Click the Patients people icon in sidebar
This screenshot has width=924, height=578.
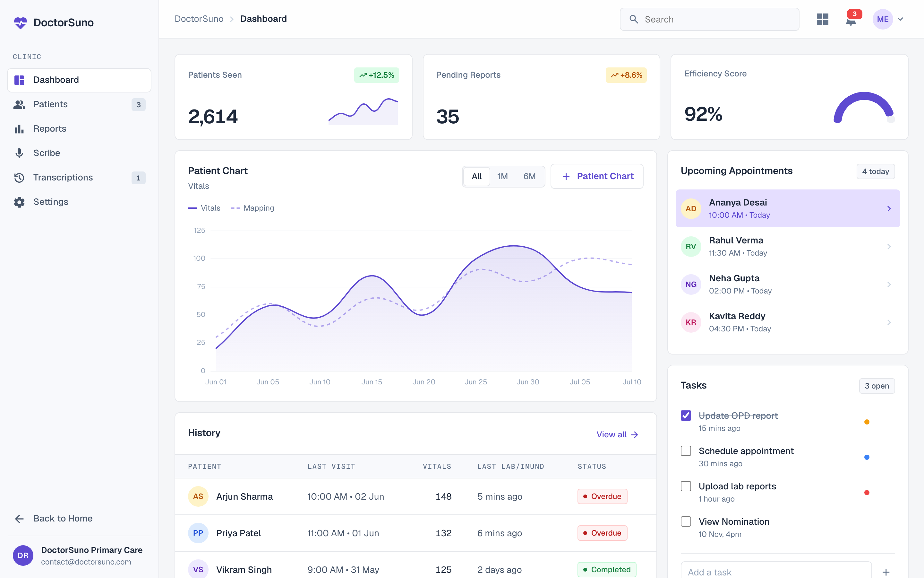coord(19,104)
